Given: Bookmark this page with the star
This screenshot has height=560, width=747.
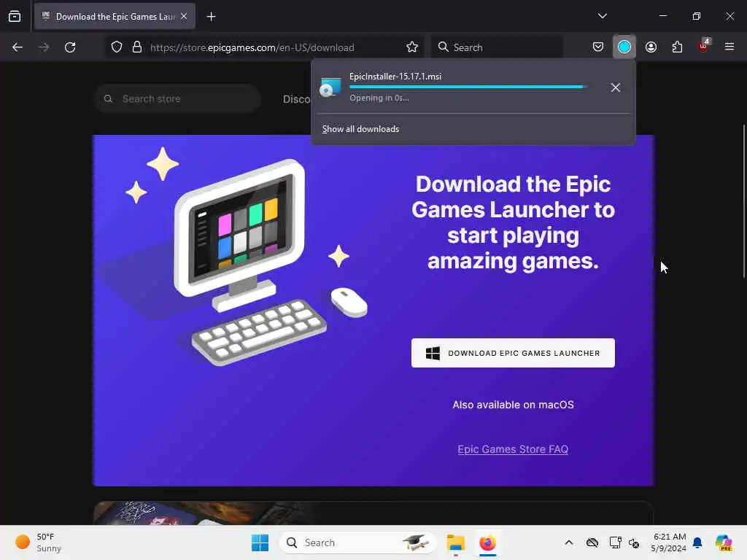Looking at the screenshot, I should click(412, 47).
